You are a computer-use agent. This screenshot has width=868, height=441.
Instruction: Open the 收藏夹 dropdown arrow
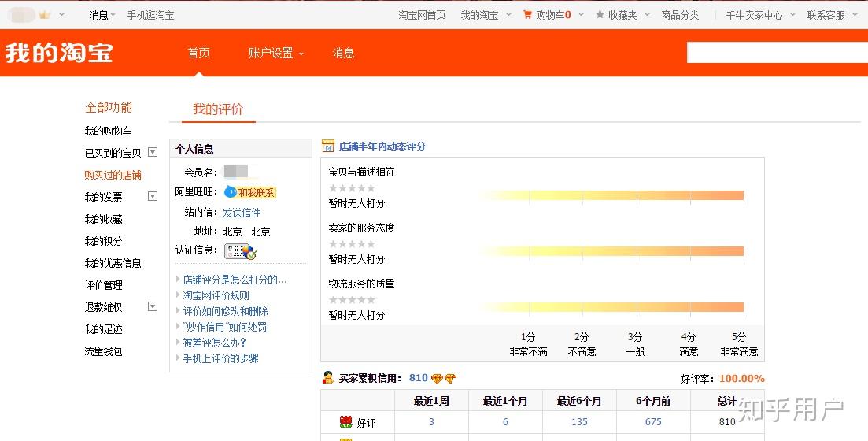[x=647, y=15]
